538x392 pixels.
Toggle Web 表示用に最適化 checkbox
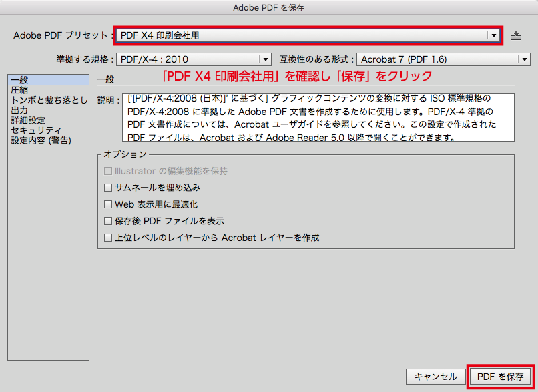click(109, 204)
